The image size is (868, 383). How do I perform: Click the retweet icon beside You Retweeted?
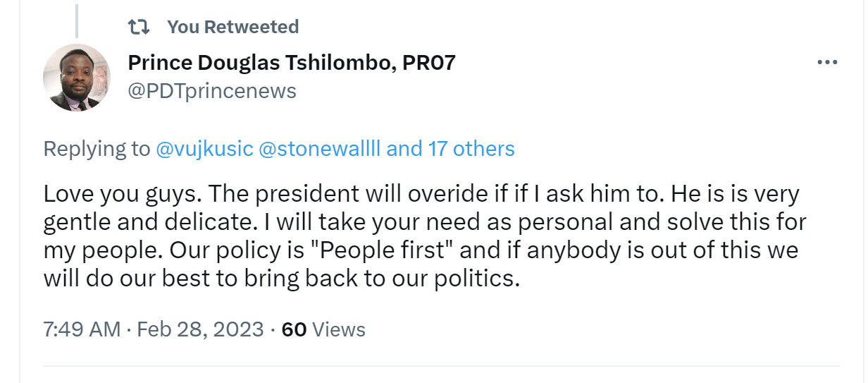[139, 28]
